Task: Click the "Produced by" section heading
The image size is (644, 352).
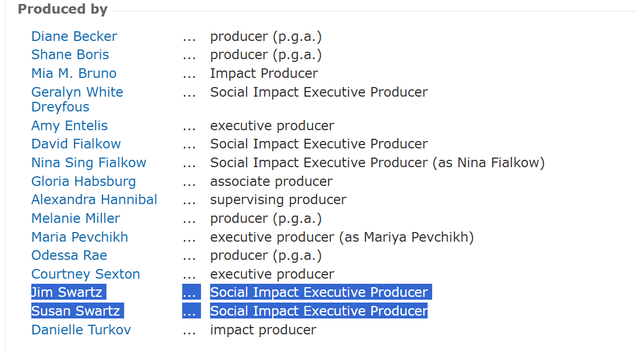Action: point(62,9)
